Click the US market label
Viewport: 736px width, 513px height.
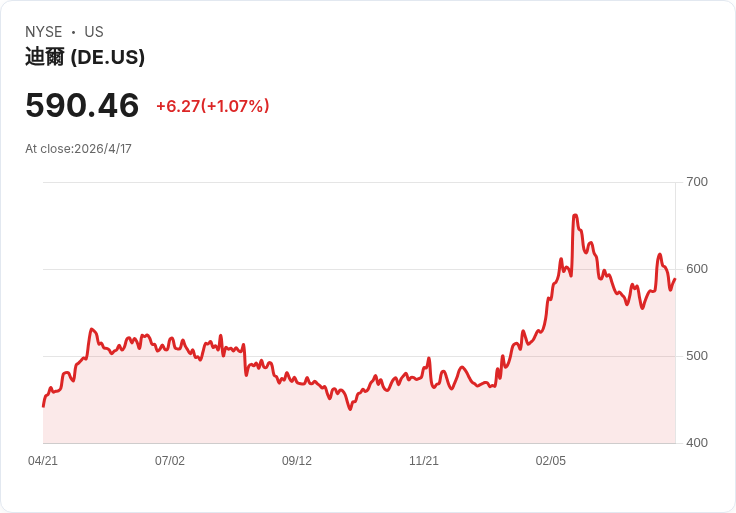[94, 32]
